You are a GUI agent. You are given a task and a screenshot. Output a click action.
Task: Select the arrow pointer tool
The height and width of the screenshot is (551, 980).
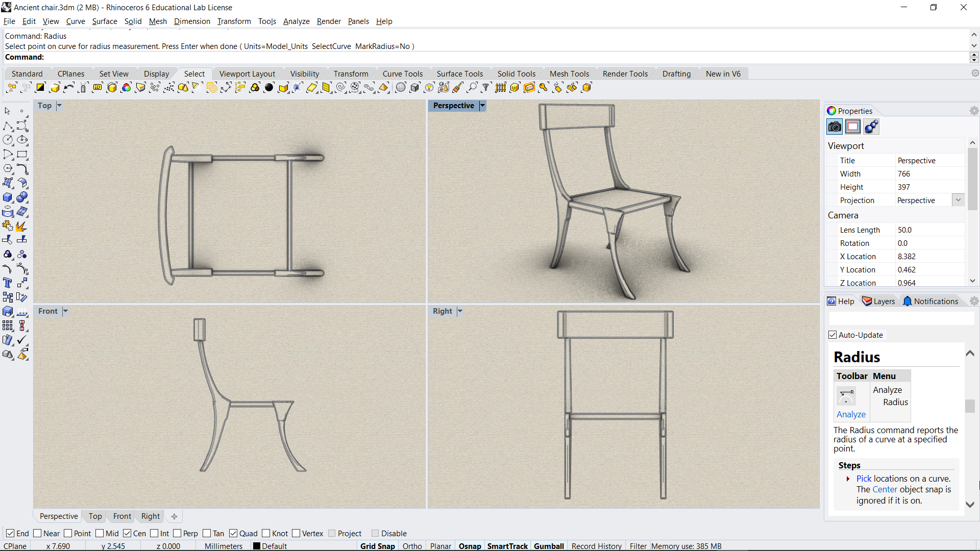pyautogui.click(x=7, y=111)
